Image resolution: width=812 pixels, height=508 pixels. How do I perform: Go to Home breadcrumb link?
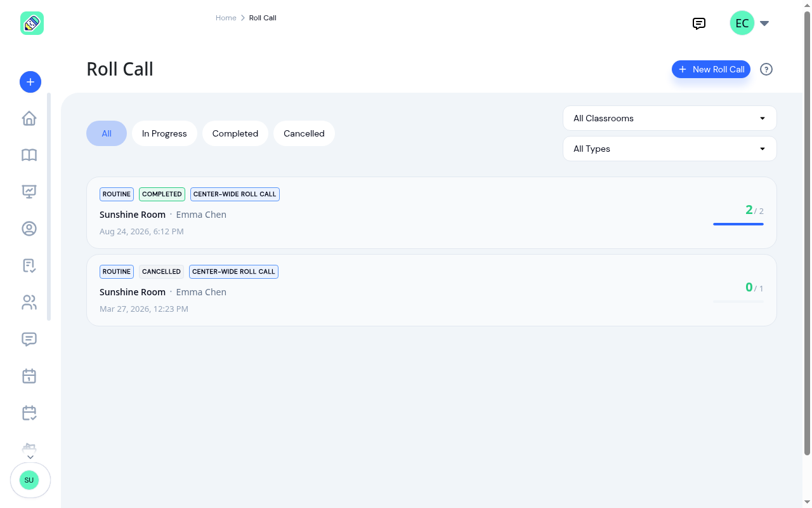226,18
